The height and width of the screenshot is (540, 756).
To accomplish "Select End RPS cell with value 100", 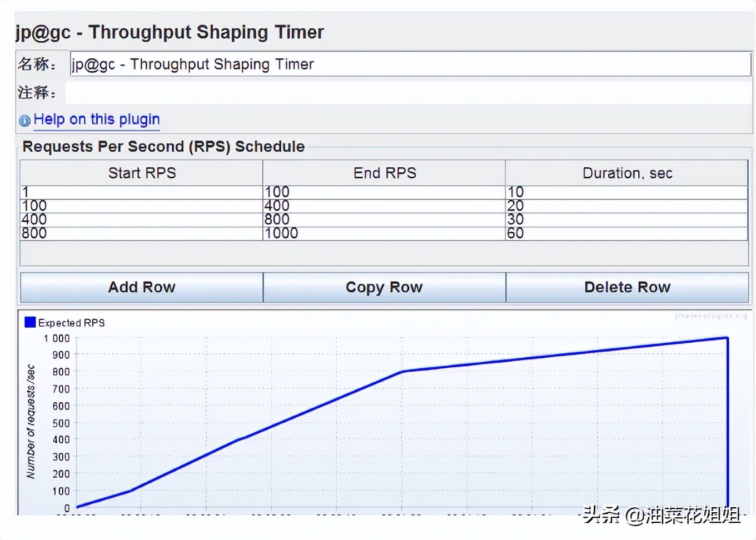I will click(x=384, y=192).
